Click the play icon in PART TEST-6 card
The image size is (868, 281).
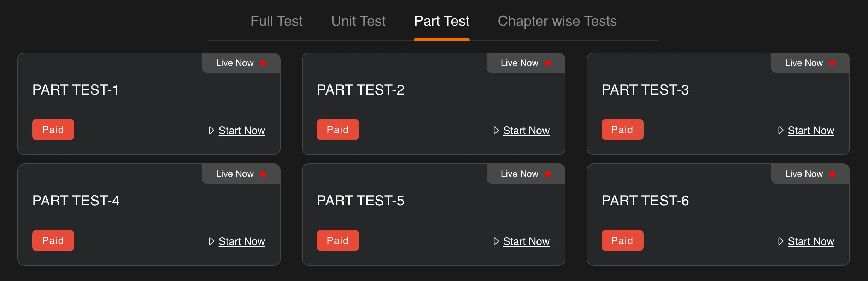(780, 241)
